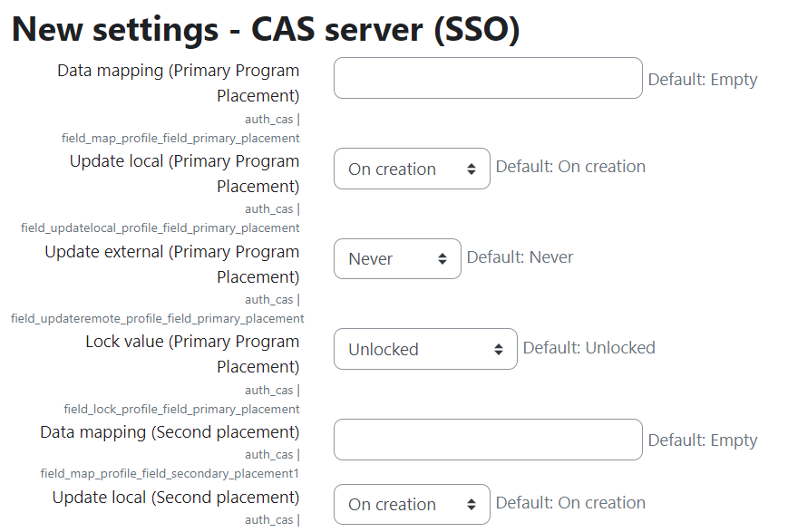This screenshot has width=807, height=532.
Task: Click the arrows icon on Unlocked dropdown
Action: (x=498, y=349)
